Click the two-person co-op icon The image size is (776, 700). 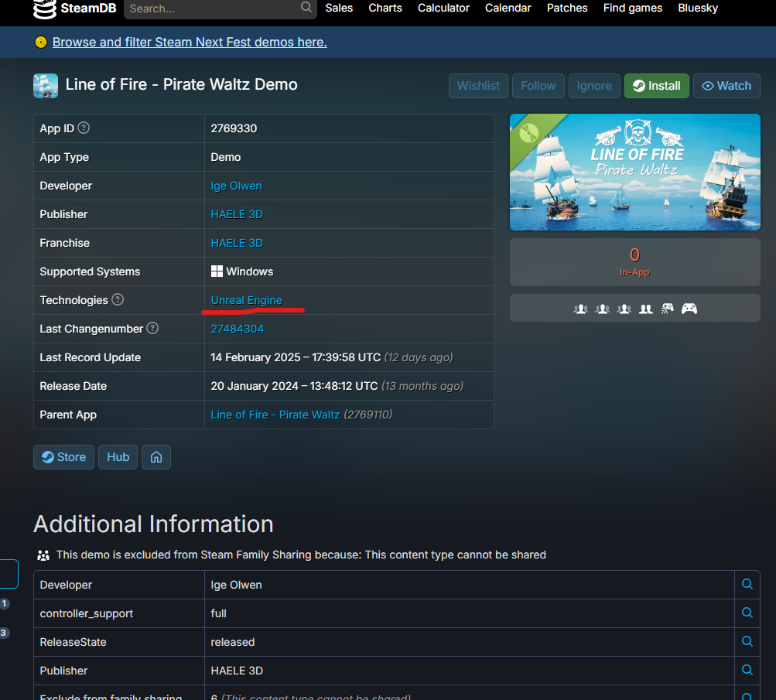(x=646, y=309)
